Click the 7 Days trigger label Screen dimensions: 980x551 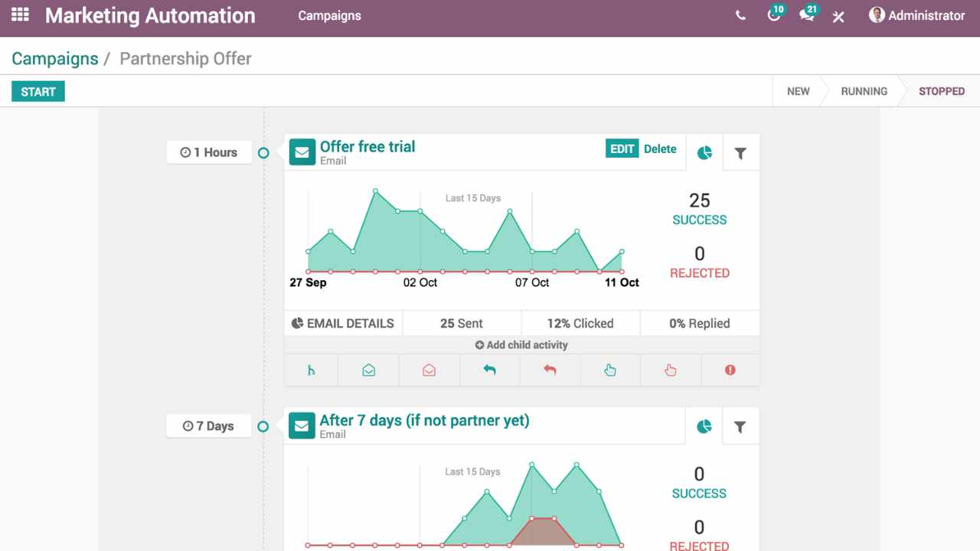208,426
